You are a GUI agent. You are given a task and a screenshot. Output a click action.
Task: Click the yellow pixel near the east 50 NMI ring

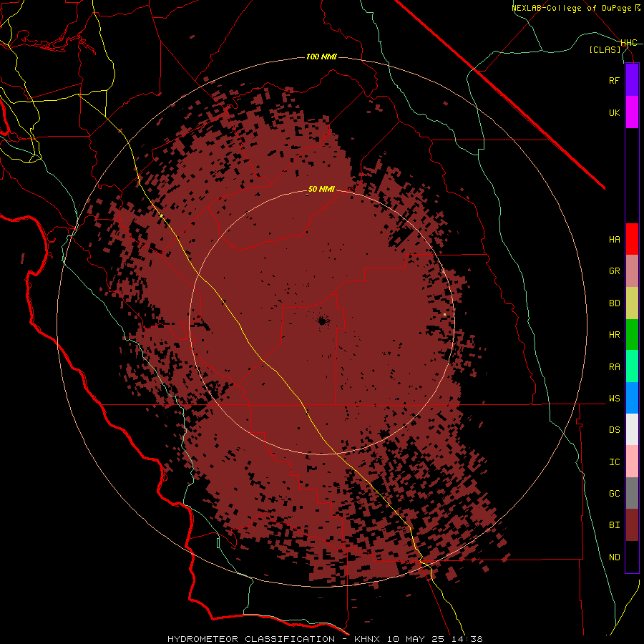point(445,315)
